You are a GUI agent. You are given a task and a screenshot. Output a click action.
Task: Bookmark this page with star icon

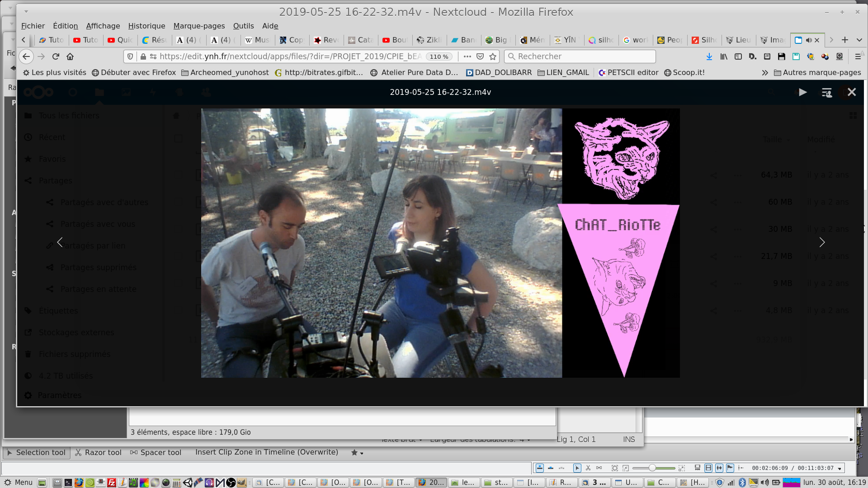point(493,56)
